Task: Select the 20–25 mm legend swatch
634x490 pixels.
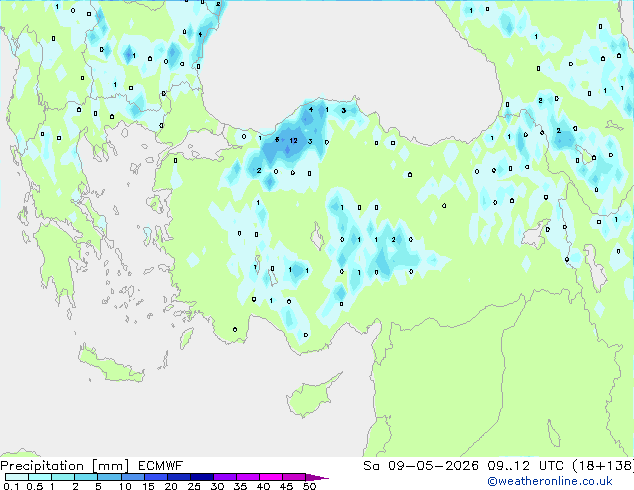Action: 178,477
